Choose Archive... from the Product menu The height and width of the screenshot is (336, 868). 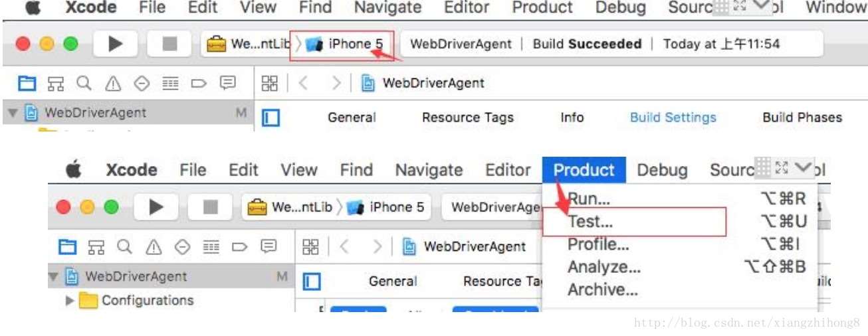coord(602,290)
